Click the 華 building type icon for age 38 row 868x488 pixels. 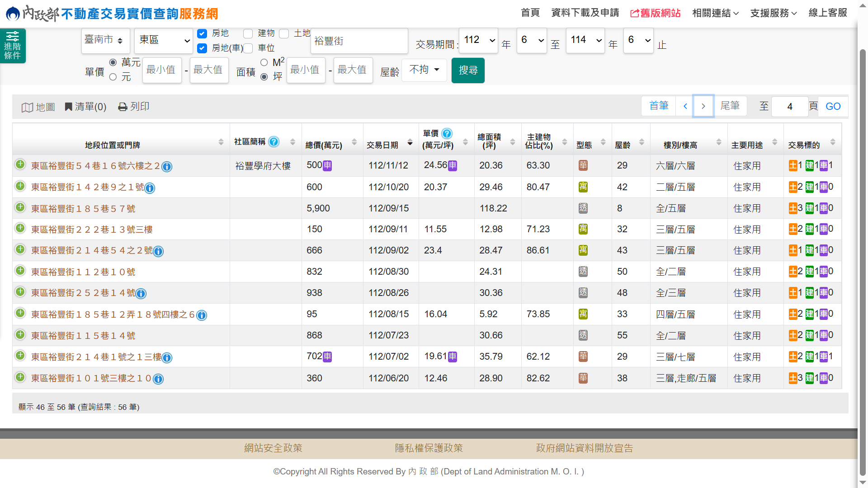[583, 378]
